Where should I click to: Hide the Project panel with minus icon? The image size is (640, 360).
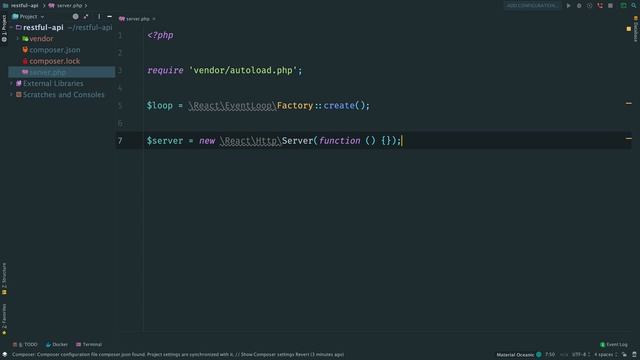(x=109, y=17)
